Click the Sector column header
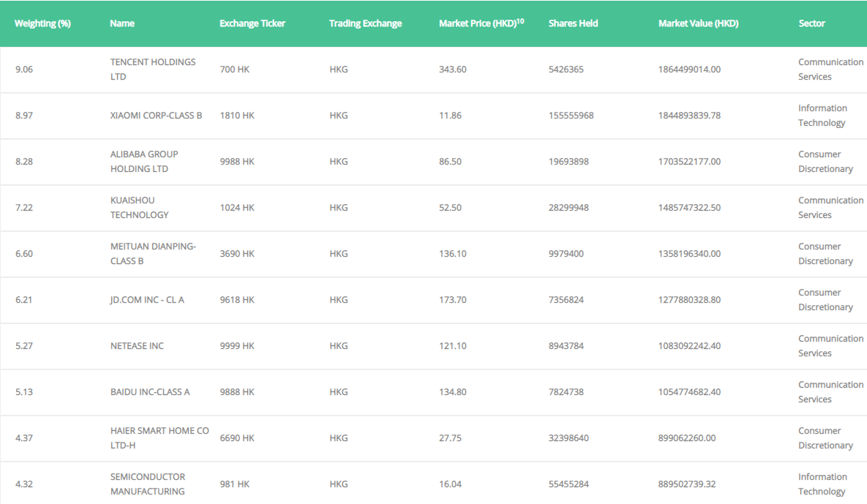 [811, 23]
